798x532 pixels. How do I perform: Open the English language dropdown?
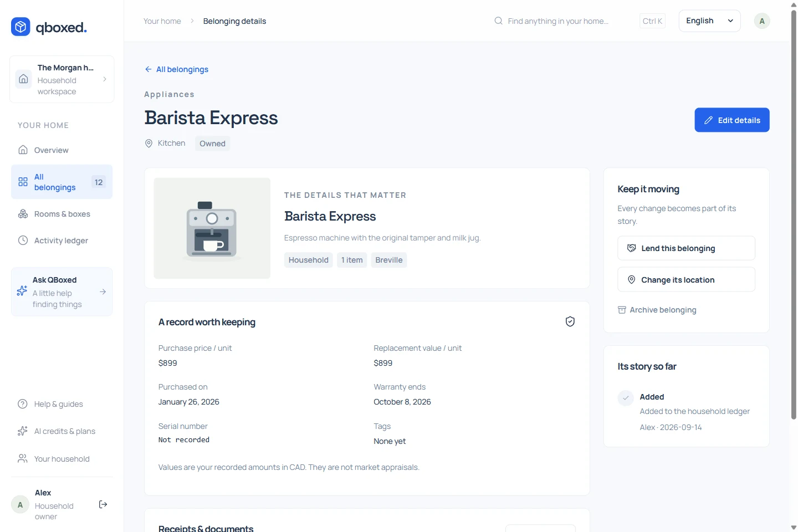(709, 21)
